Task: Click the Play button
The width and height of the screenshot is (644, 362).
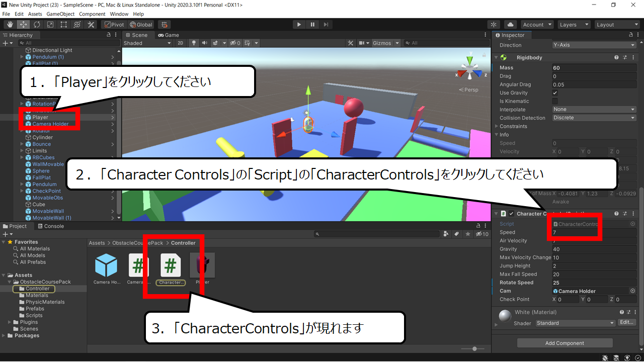Action: (299, 24)
